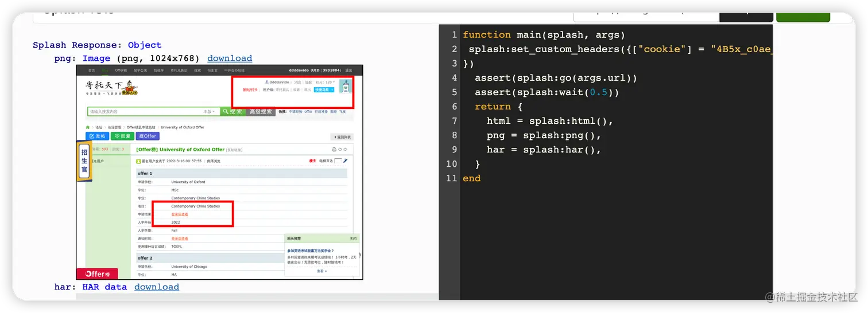Click 首页 in the top navigation bar
Screen dimensions: 868x313
click(x=92, y=71)
